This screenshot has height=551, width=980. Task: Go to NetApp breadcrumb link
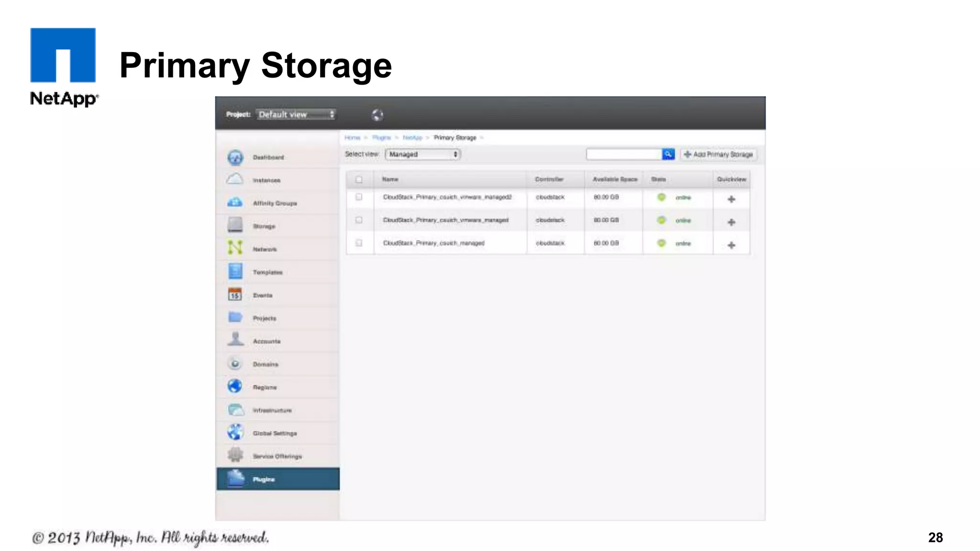pos(412,138)
